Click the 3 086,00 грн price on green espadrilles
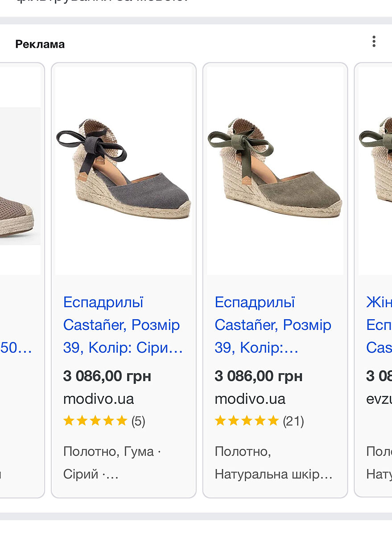Image resolution: width=392 pixels, height=535 pixels. coord(259,376)
